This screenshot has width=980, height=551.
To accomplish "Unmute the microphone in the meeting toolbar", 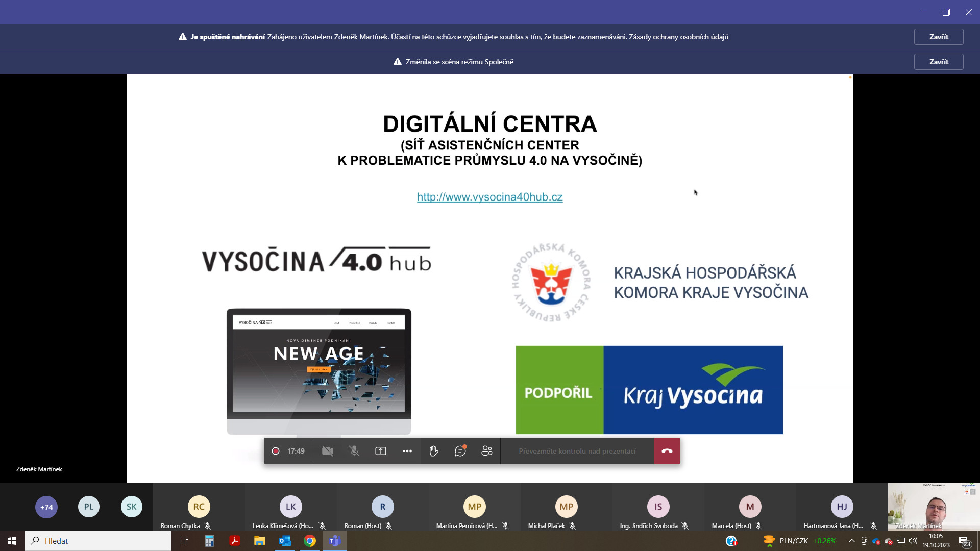I will click(354, 451).
